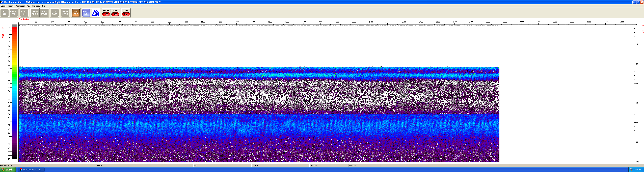Click the blue BioSonics logo icon
The height and width of the screenshot is (172, 644).
(x=95, y=13)
